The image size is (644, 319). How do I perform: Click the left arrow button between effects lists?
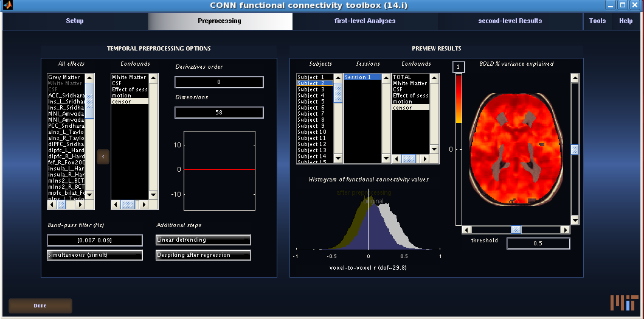pos(103,156)
